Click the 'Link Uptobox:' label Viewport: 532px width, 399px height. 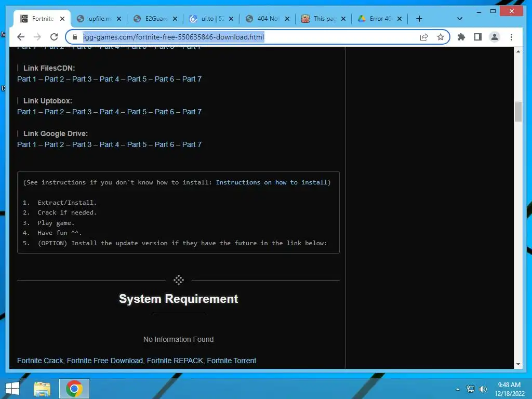47,101
